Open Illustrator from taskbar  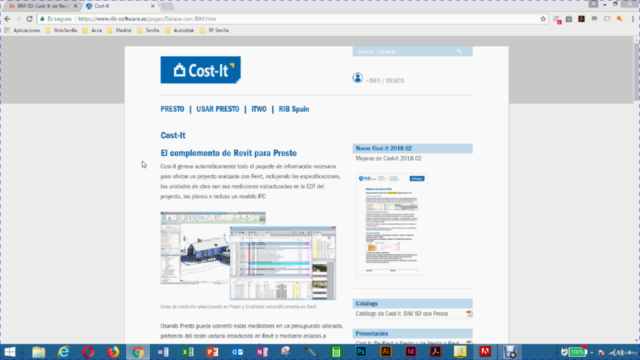click(386, 352)
